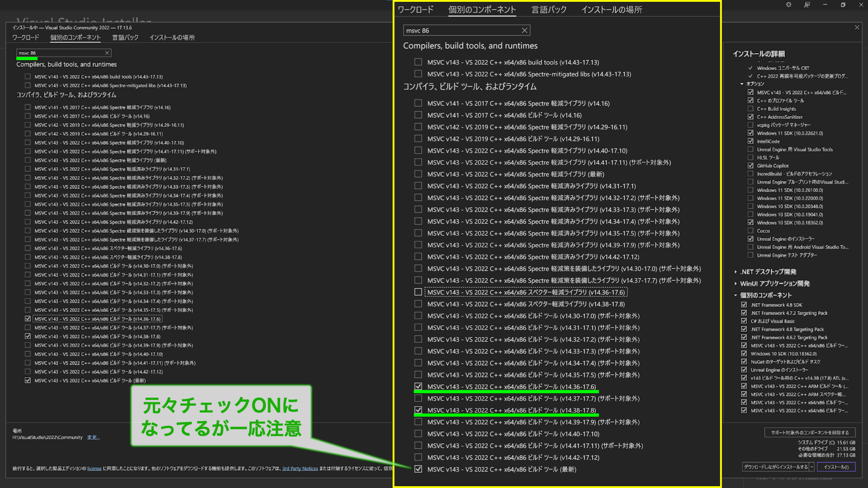Viewport: 868px width, 488px height.
Task: Click 必要な領域の合計 37.13 GB text
Action: pos(826,455)
